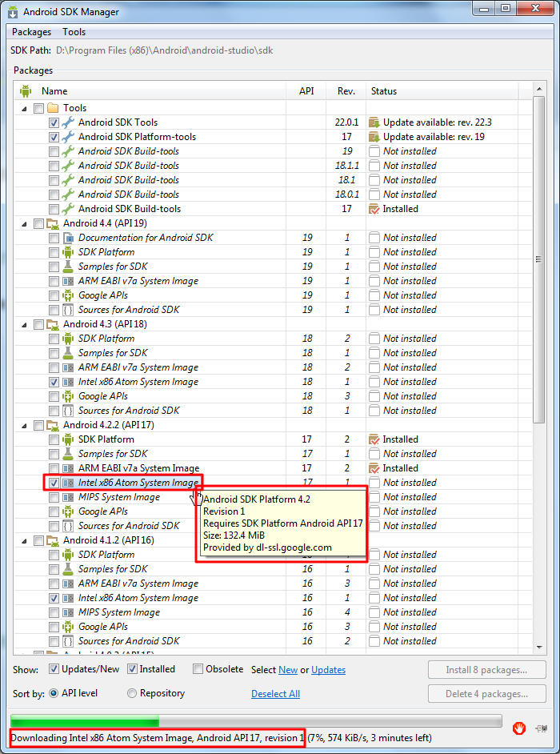Click the Android 4.1.2 (API 16) folder icon

coord(53,540)
